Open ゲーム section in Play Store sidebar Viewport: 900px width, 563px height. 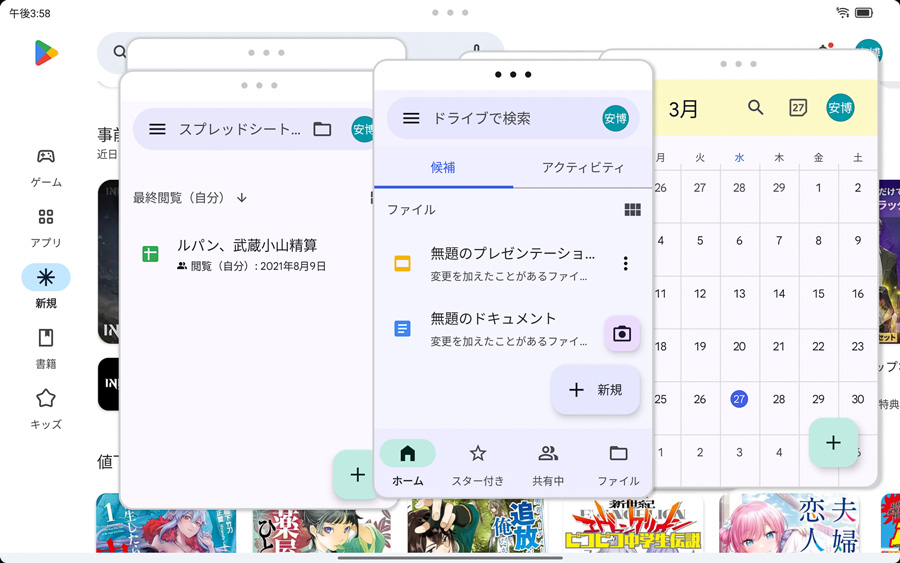(46, 168)
